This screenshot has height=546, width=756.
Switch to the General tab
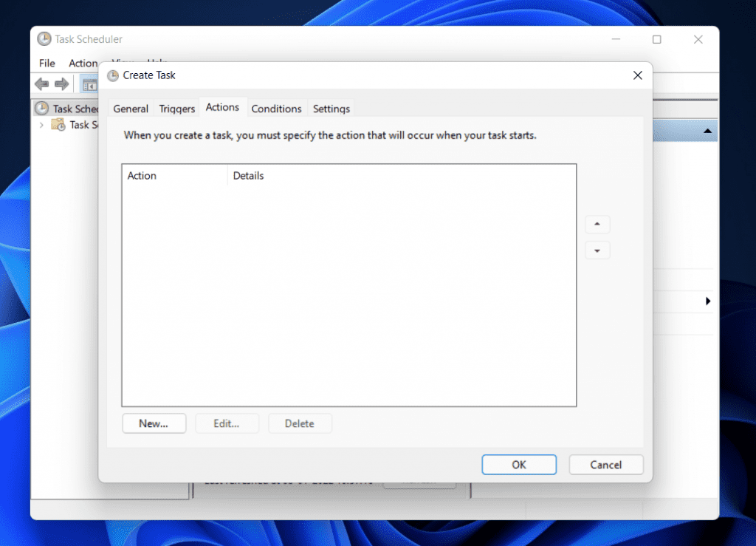pos(131,108)
